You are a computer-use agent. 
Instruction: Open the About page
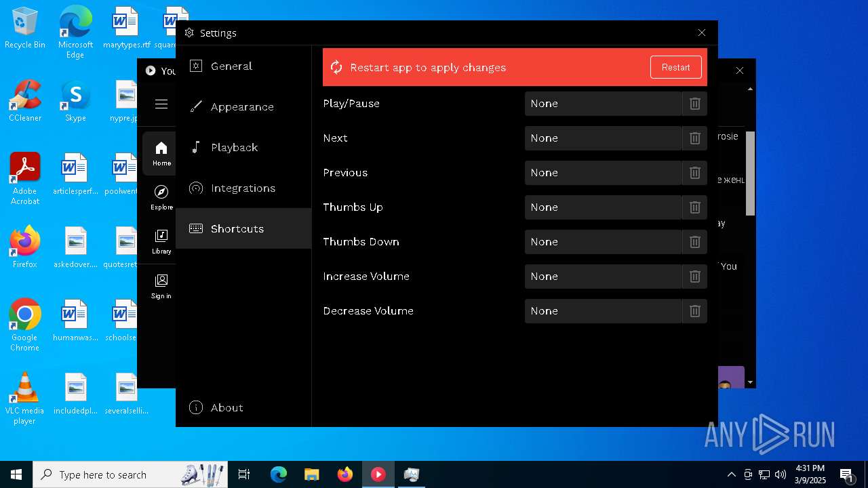click(243, 407)
